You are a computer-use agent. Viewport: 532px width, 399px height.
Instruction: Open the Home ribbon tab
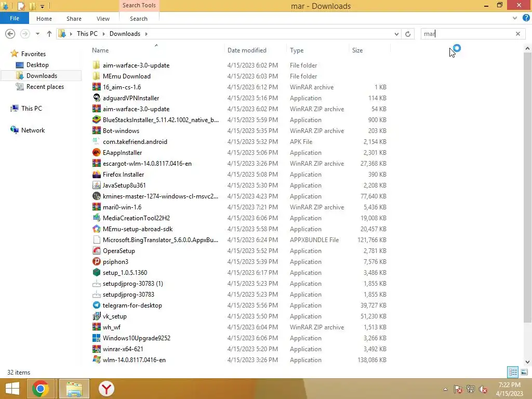click(44, 19)
